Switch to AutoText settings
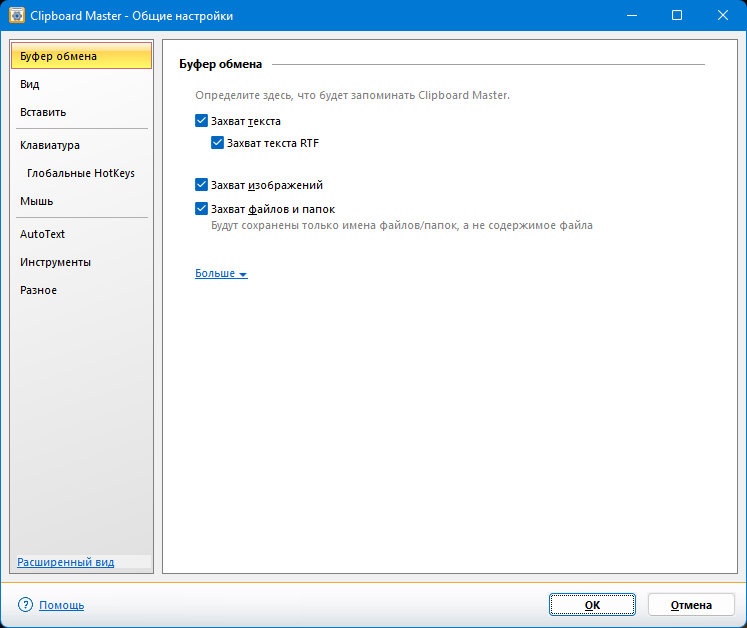This screenshot has height=628, width=747. [81, 234]
